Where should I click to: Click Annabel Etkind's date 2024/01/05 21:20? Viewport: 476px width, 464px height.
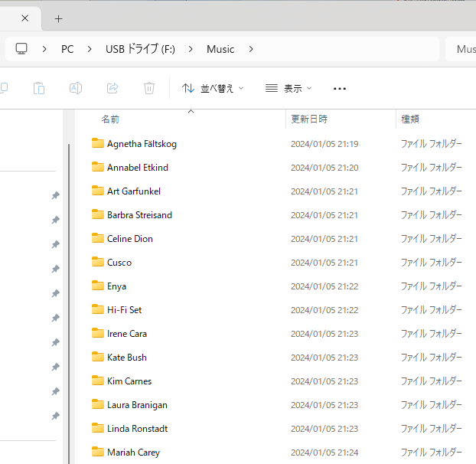(x=324, y=168)
